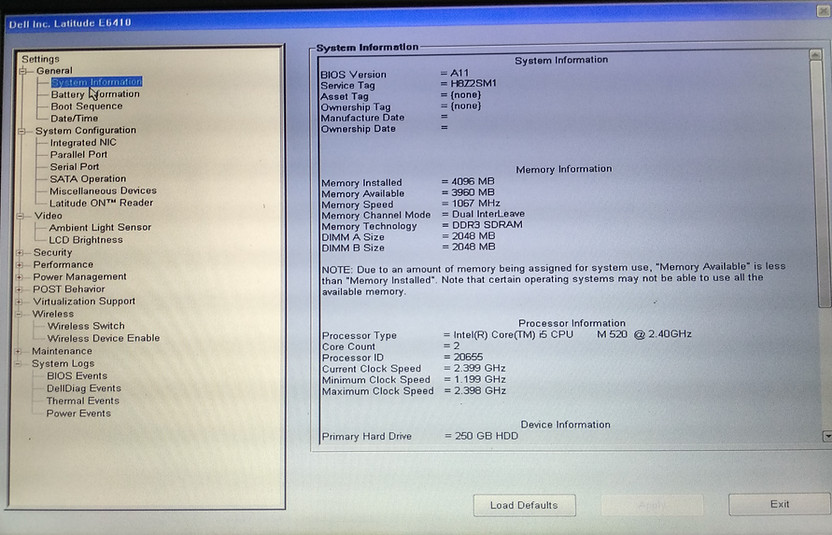
Task: Expand the Security tree node
Action: (20, 253)
